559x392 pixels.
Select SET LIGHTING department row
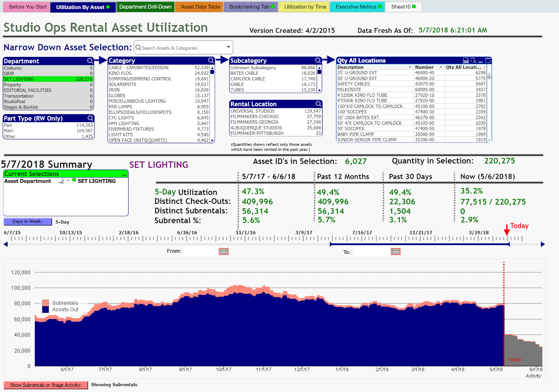(x=48, y=79)
